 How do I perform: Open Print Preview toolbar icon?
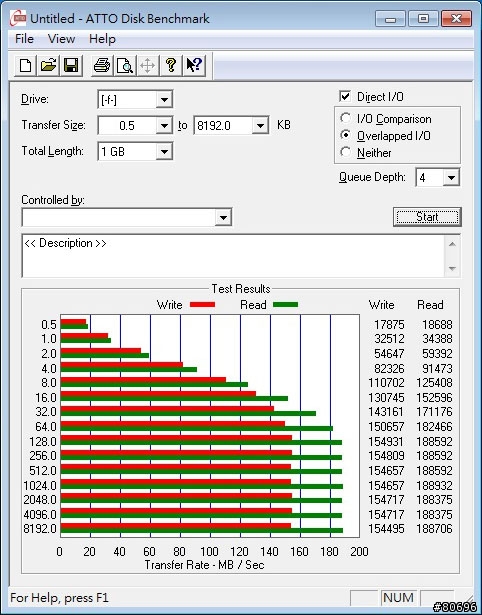point(125,65)
